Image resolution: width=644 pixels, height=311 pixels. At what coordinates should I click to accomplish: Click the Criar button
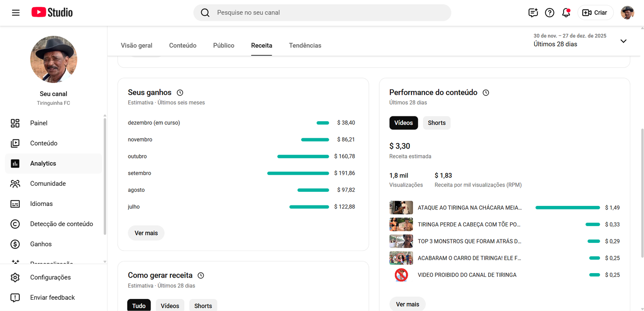595,12
